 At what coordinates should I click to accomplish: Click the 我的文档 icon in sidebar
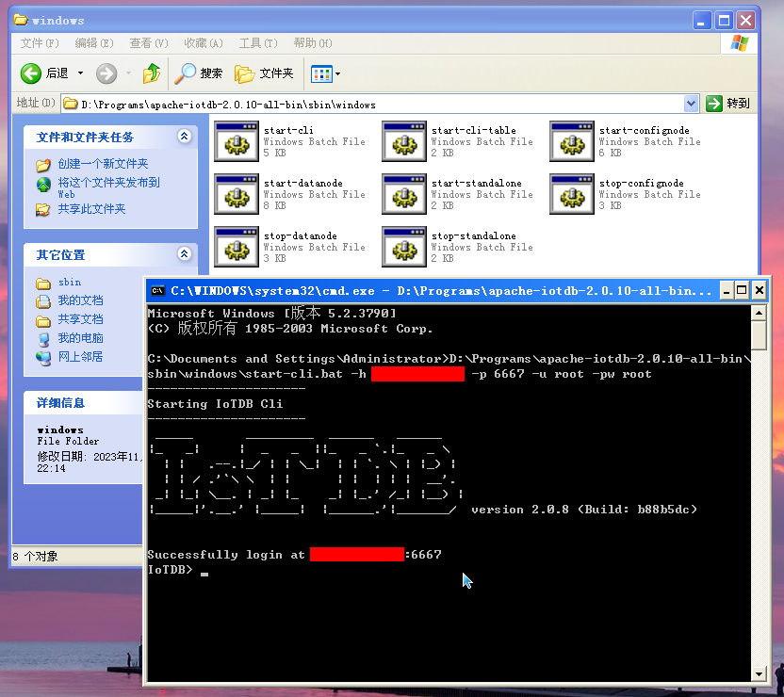coord(43,301)
